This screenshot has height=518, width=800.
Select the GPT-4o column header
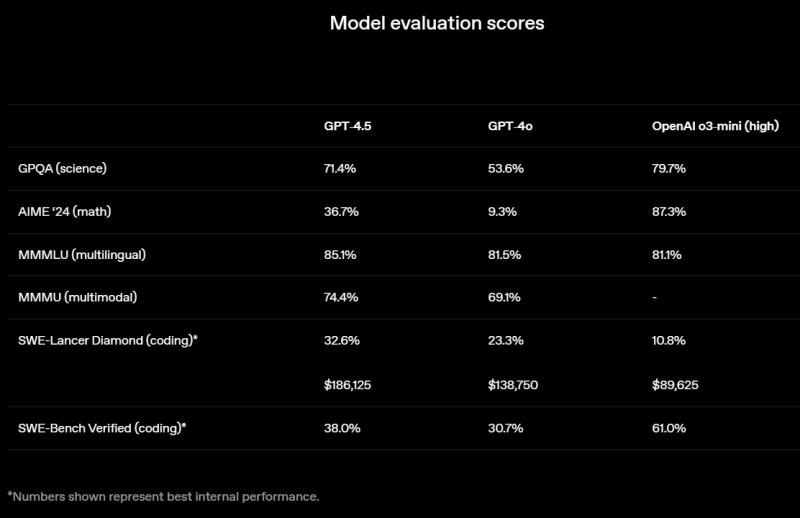point(509,126)
